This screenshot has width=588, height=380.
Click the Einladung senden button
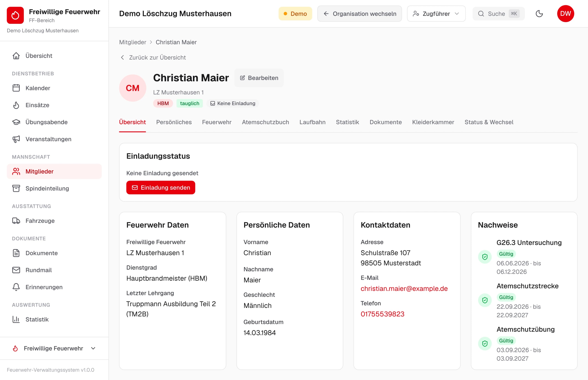tap(161, 188)
